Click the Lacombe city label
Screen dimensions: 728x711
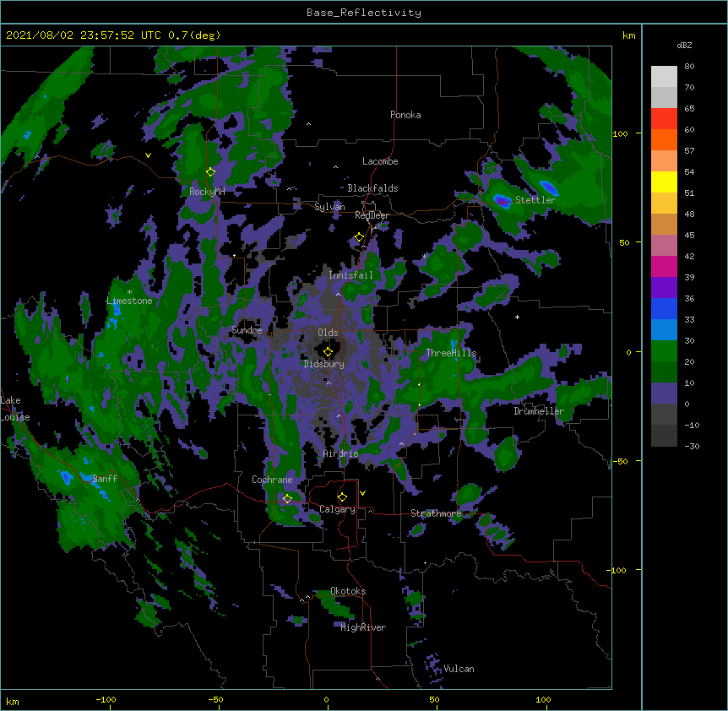380,161
